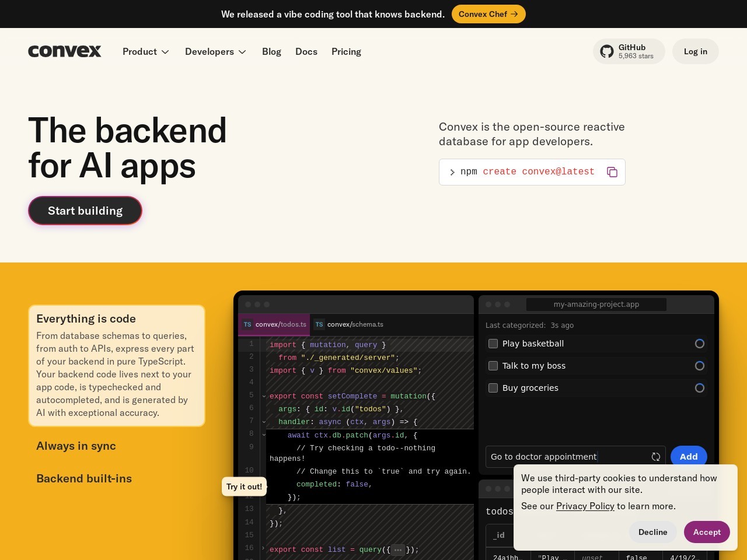Open the Blog page
This screenshot has width=747, height=560.
click(x=271, y=51)
